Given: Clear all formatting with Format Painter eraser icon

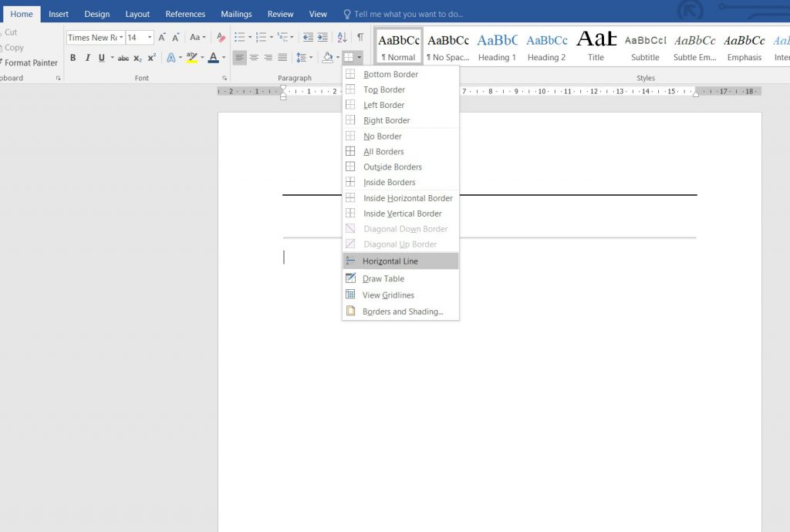Looking at the screenshot, I should (219, 37).
